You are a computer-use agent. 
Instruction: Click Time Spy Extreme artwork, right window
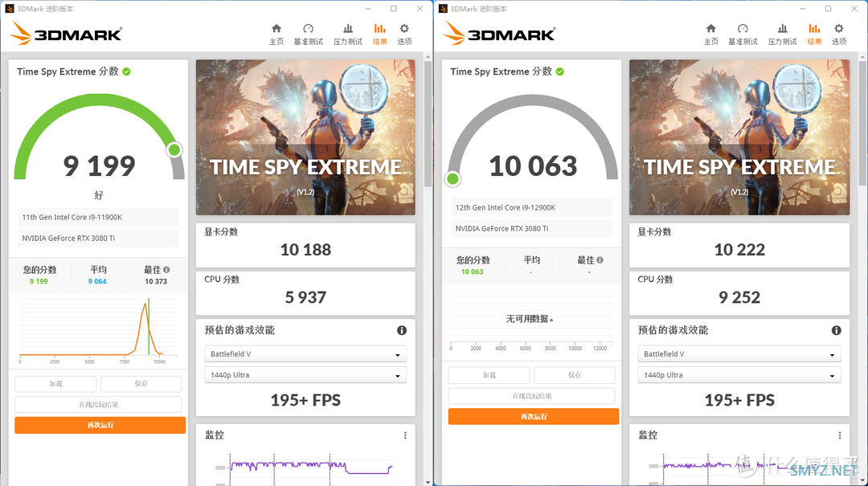tap(739, 137)
